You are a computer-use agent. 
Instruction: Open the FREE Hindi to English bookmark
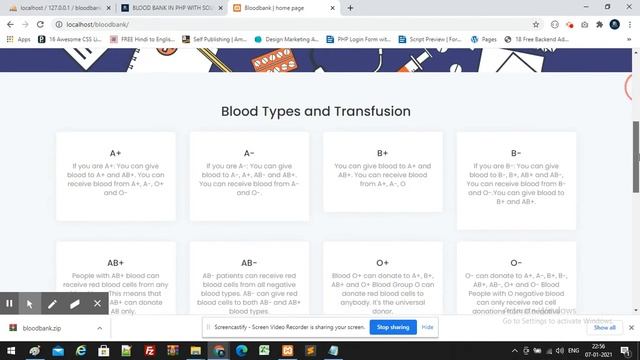[142, 39]
